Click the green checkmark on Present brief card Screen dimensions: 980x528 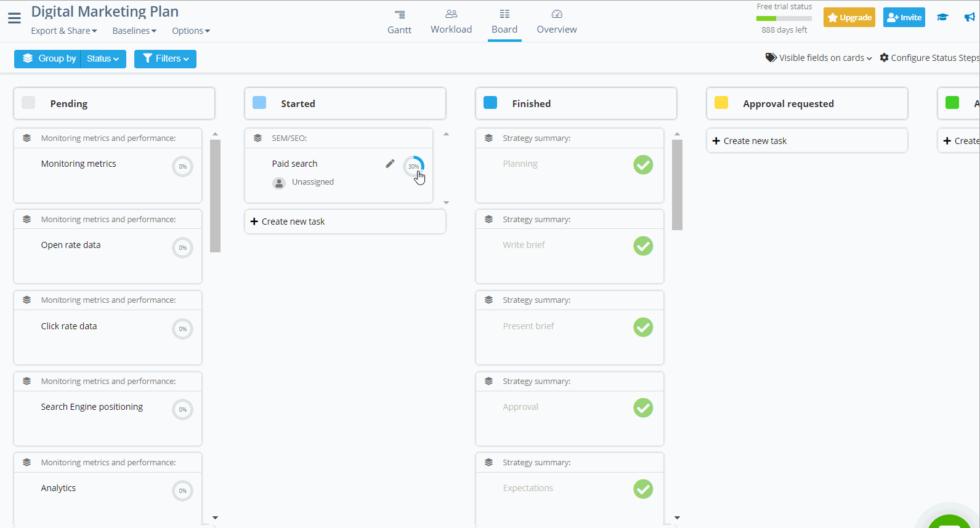pyautogui.click(x=643, y=327)
